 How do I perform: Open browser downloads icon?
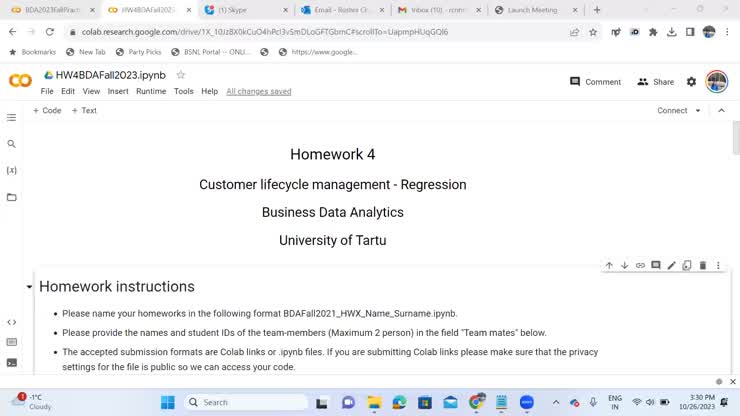pos(672,32)
